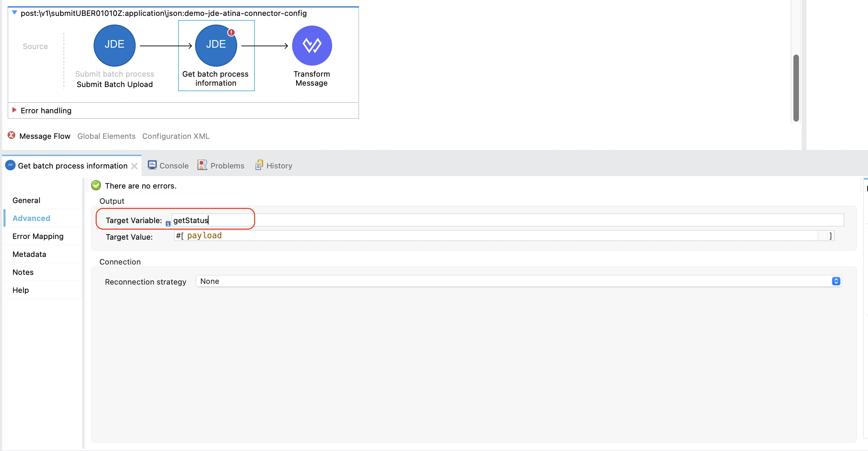Select the Get batch process information JDE node
Image resolution: width=868 pixels, height=451 pixels.
pos(216,45)
